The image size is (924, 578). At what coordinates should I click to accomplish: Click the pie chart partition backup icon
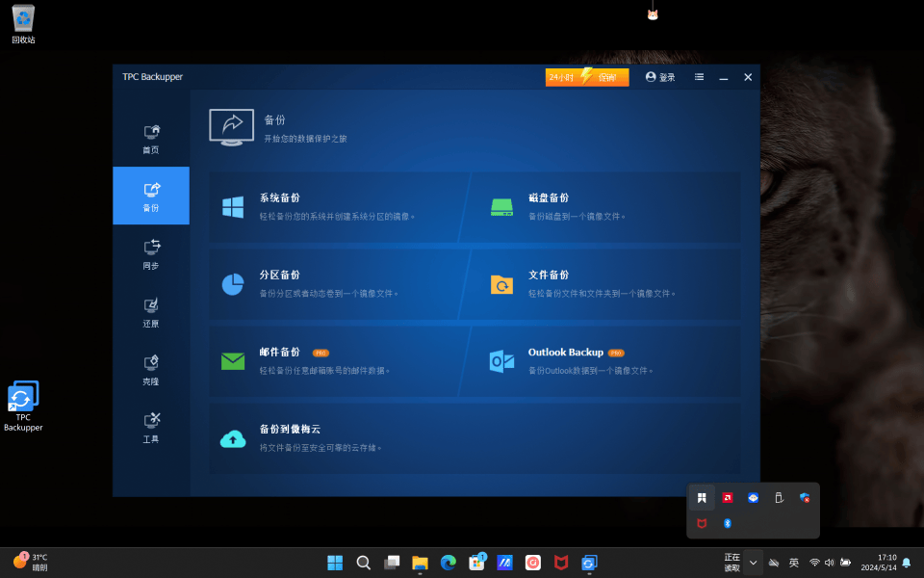[x=233, y=284]
